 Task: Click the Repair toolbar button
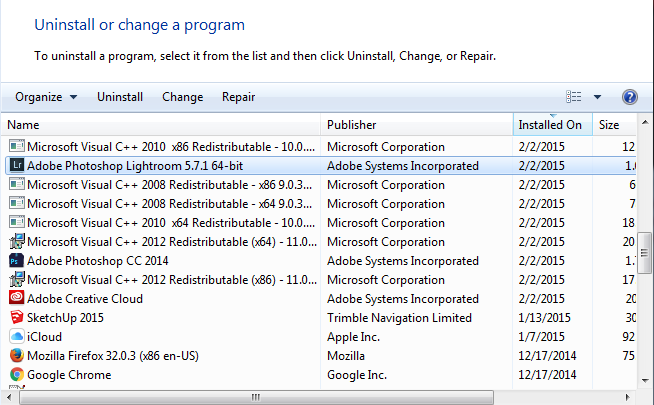[x=239, y=97]
